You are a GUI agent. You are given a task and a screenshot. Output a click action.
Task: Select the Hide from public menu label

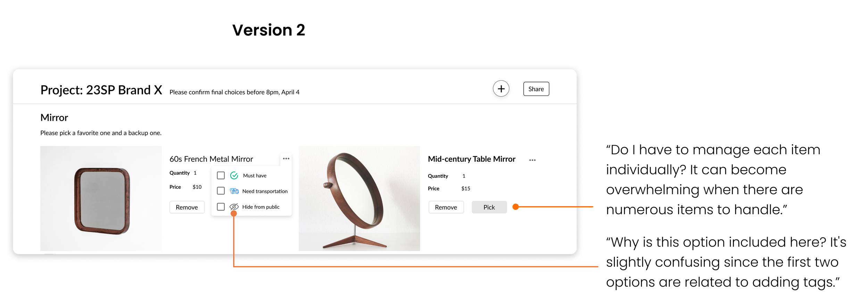(261, 207)
